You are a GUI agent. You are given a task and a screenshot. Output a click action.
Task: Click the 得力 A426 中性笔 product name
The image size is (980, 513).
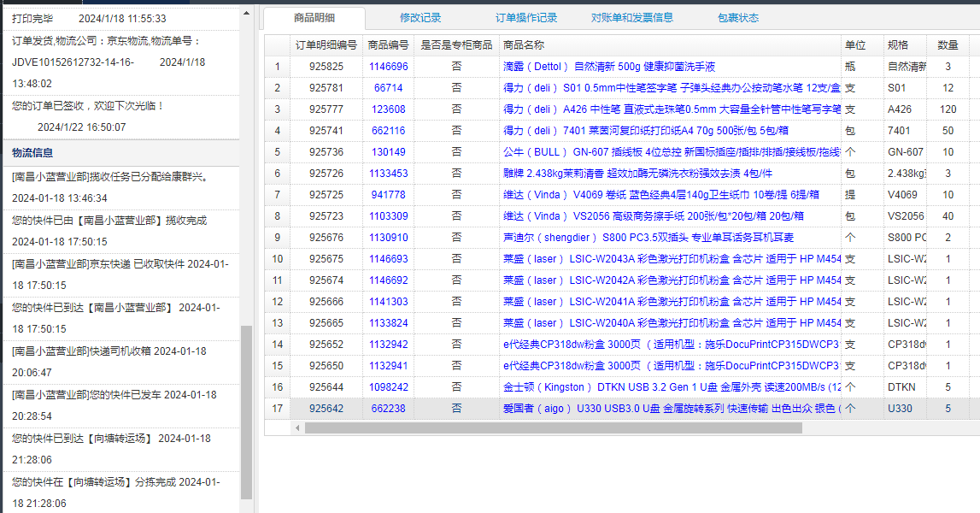pos(672,109)
